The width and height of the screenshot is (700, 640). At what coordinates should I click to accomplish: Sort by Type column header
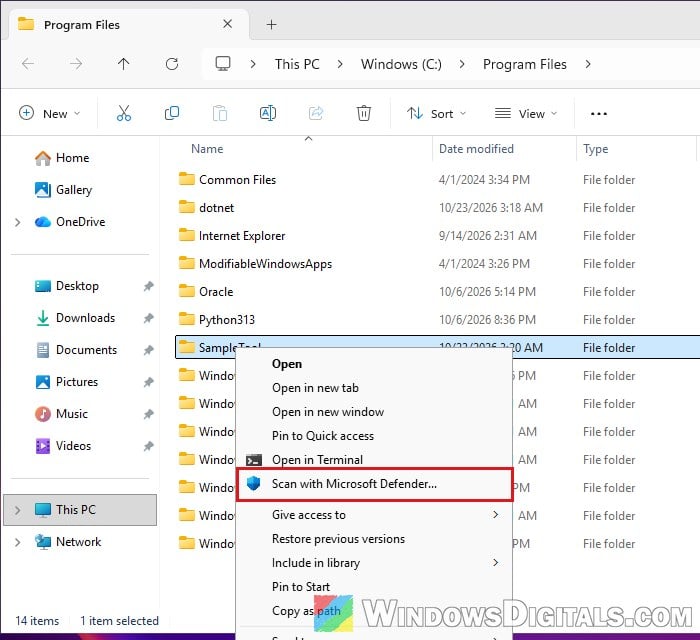596,149
